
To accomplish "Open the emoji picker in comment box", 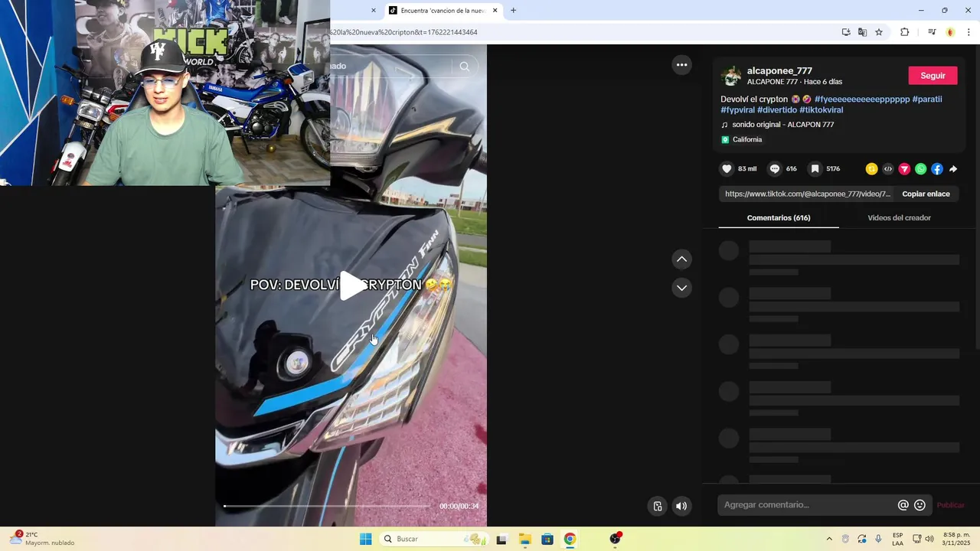I will click(x=920, y=505).
